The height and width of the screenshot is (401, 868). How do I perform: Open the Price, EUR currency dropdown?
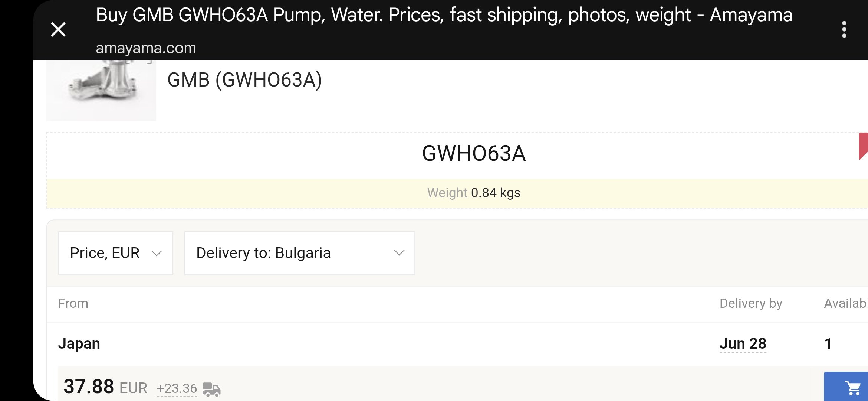116,253
